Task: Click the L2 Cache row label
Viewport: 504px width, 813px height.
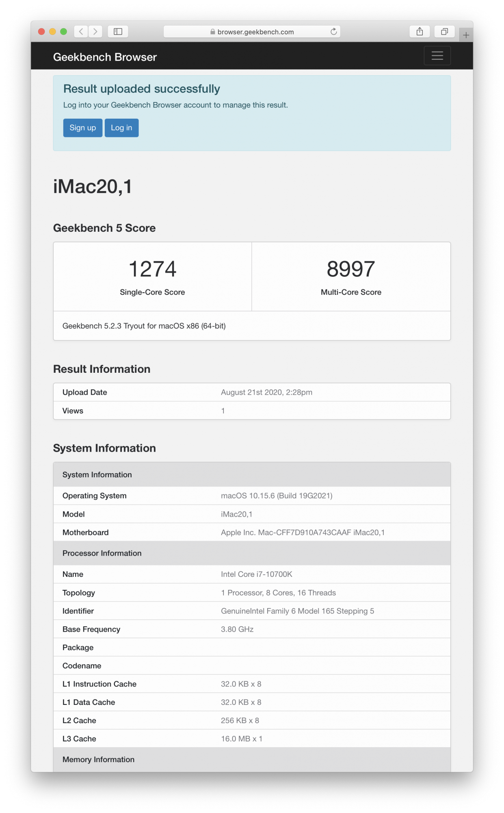Action: tap(79, 721)
